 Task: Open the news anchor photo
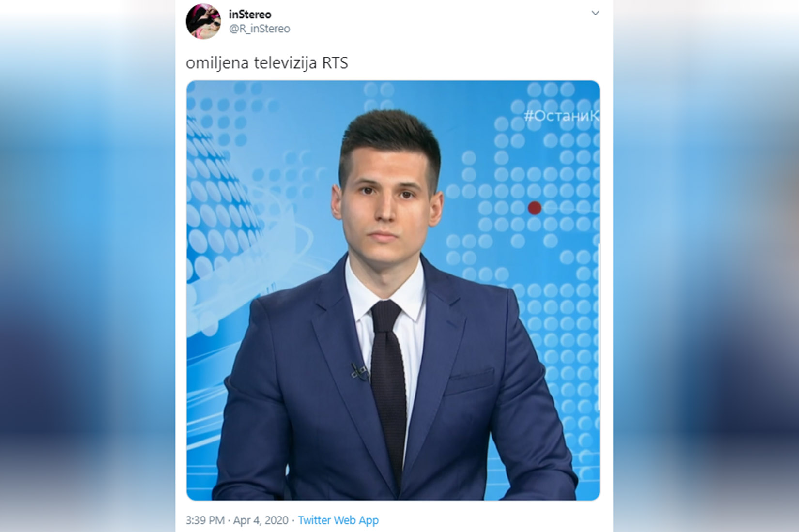[x=393, y=290]
